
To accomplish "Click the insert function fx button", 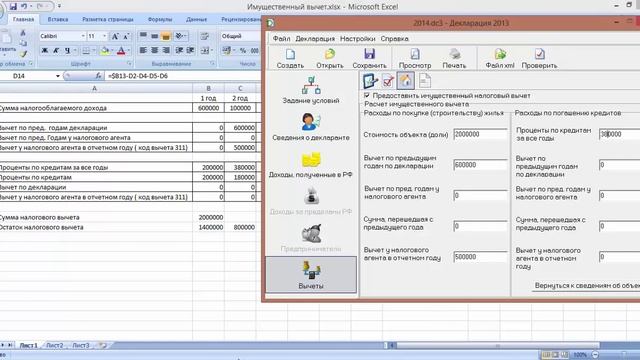I will [98, 76].
